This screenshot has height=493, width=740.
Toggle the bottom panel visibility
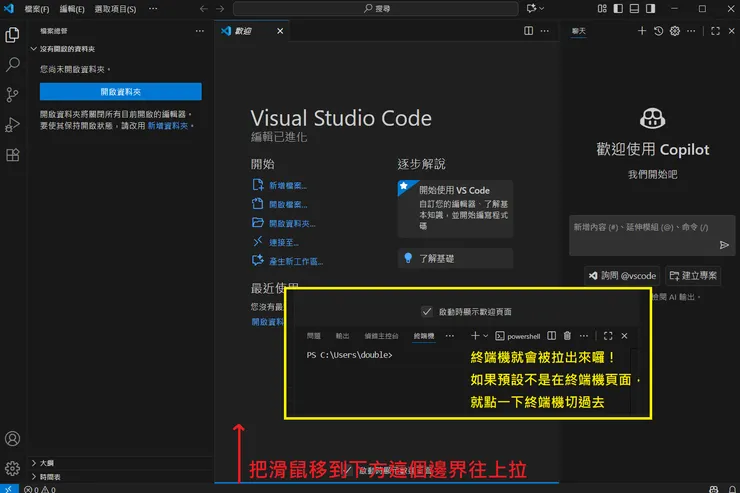634,8
